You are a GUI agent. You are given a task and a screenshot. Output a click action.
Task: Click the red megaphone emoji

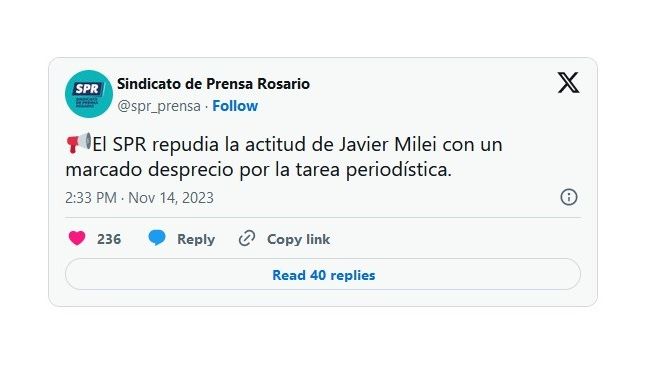pyautogui.click(x=79, y=143)
